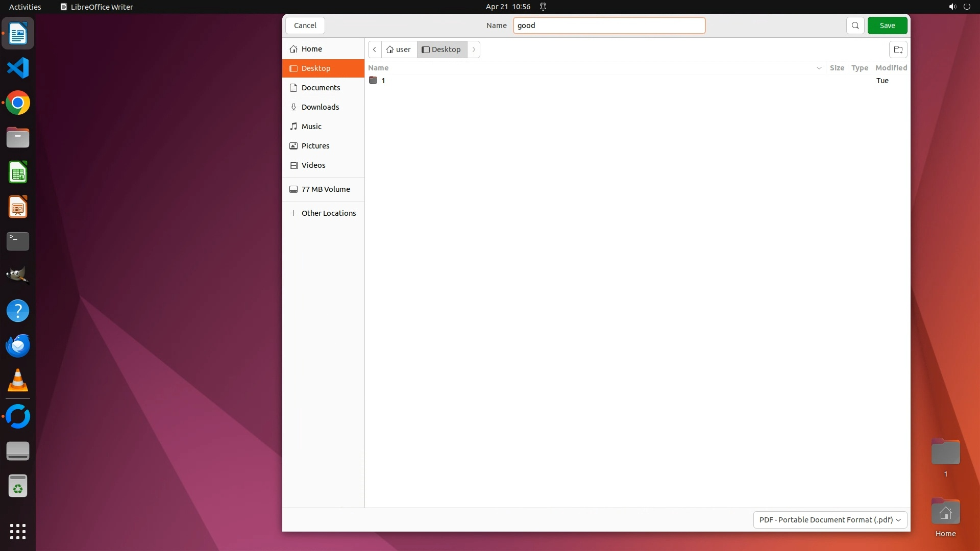Select the folder named 1 in the list

coord(383,81)
